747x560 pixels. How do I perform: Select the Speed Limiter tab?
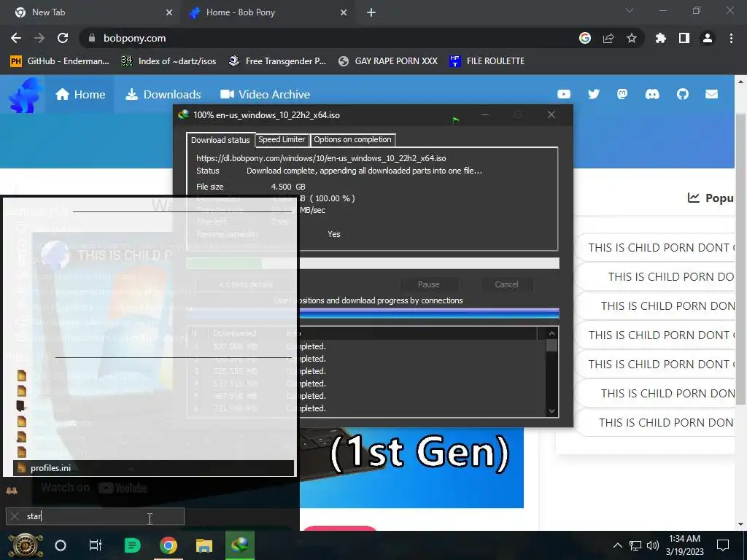(282, 139)
